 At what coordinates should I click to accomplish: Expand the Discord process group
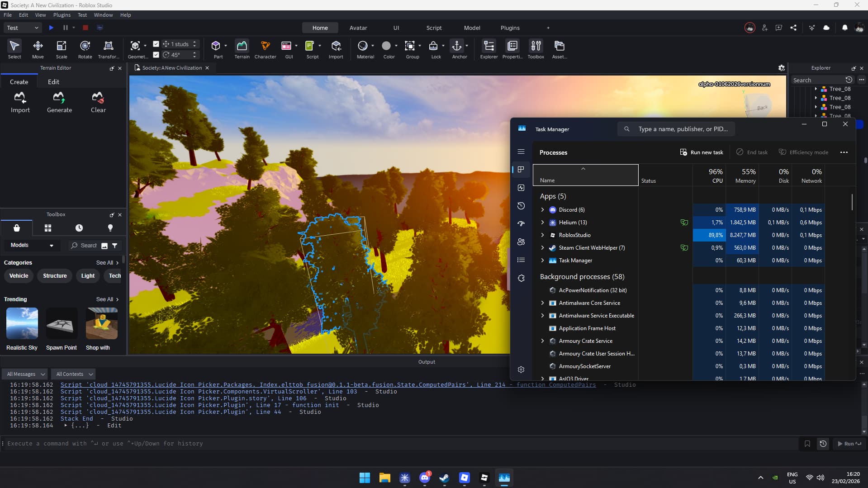pos(542,210)
